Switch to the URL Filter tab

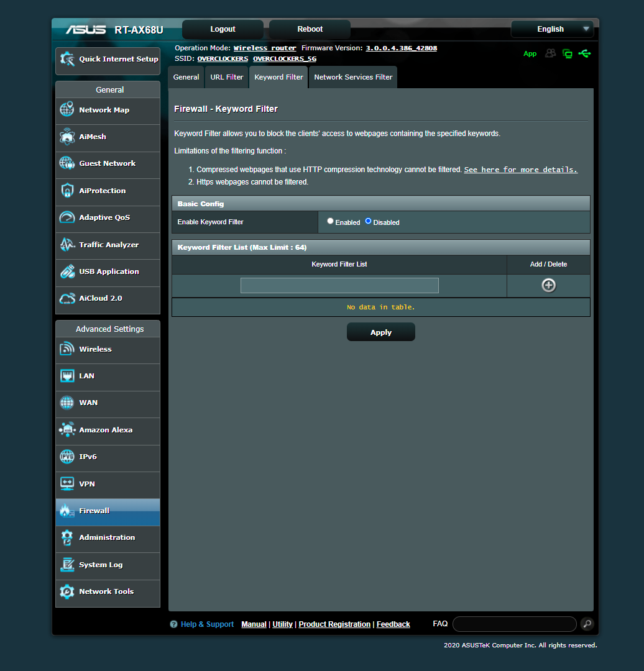click(x=226, y=77)
